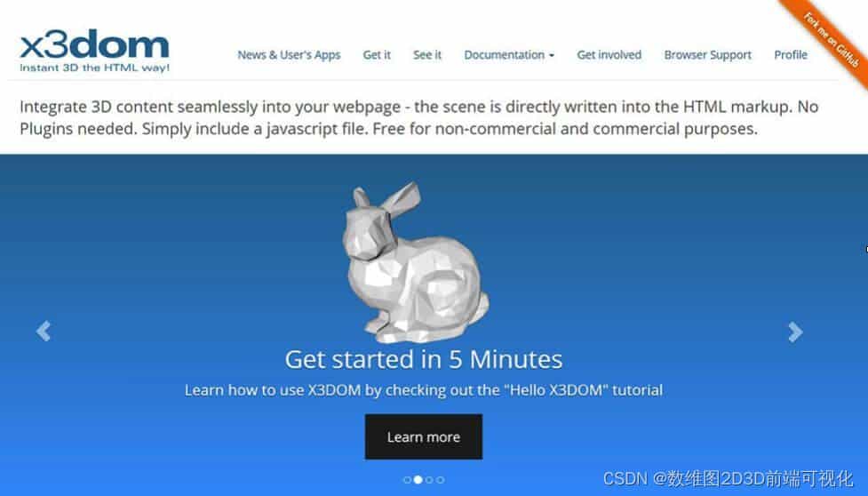Image resolution: width=868 pixels, height=496 pixels.
Task: Select the second carousel indicator dot
Action: (x=418, y=480)
